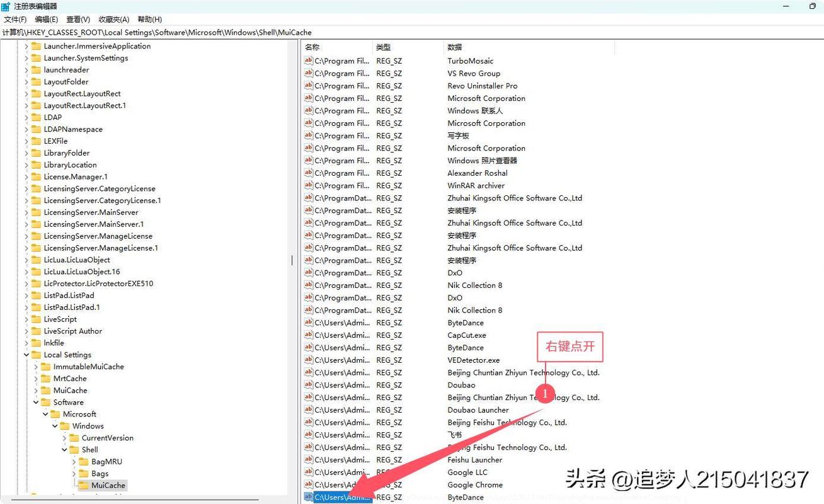This screenshot has height=504, width=824.
Task: Click the LicLua.LicLuaObject.16 folder icon
Action: click(36, 272)
